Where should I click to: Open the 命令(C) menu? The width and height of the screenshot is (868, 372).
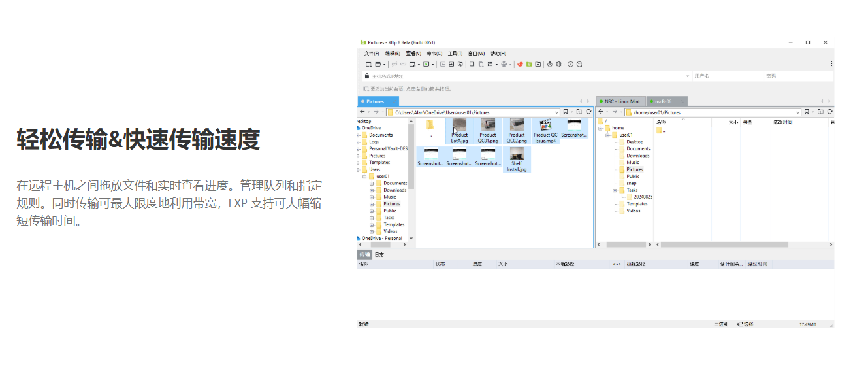coord(434,53)
